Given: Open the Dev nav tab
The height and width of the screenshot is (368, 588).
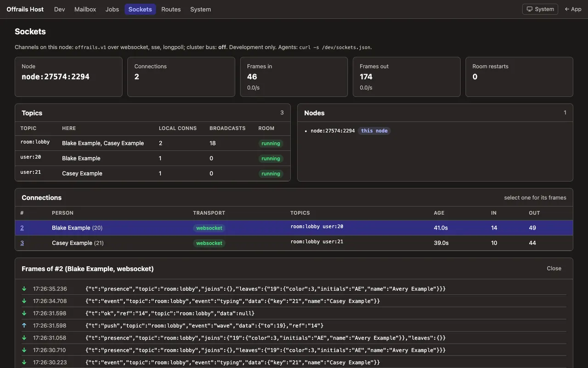Looking at the screenshot, I should (x=59, y=9).
